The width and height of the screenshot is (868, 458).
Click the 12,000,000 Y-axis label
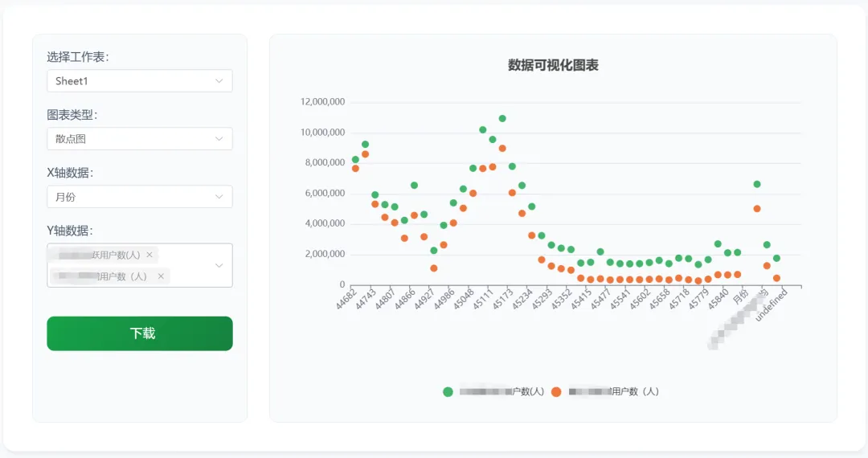322,102
